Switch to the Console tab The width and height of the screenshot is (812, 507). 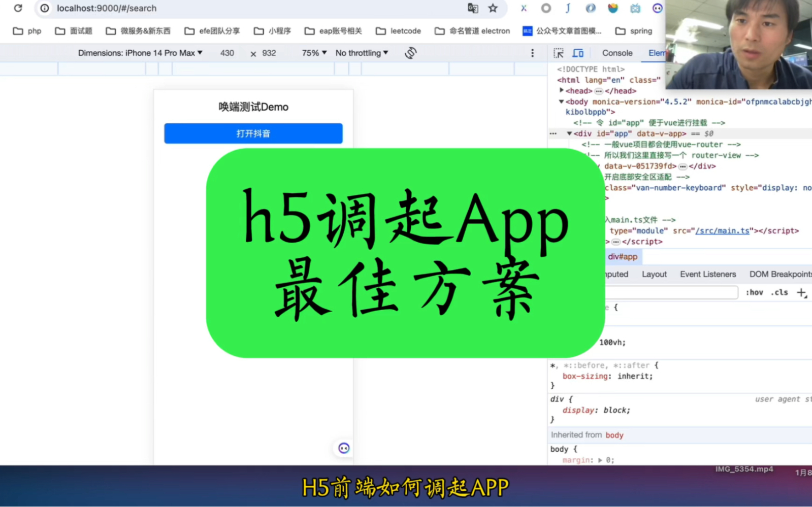tap(617, 53)
